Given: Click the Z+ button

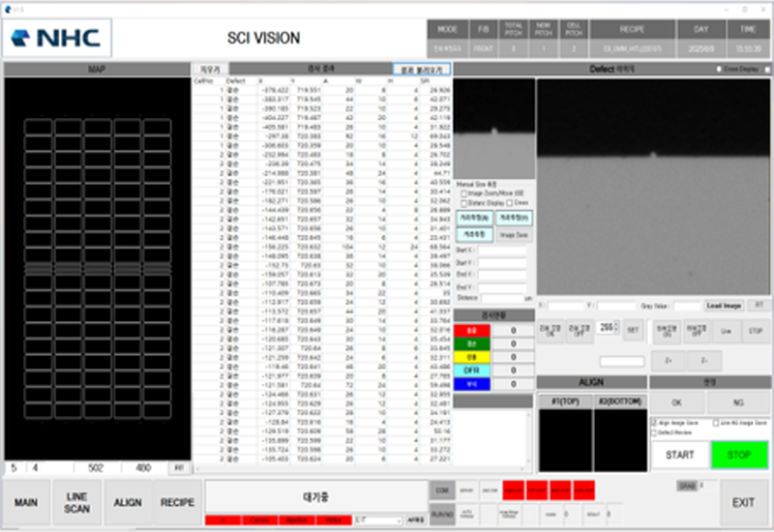Looking at the screenshot, I should pyautogui.click(x=668, y=360).
